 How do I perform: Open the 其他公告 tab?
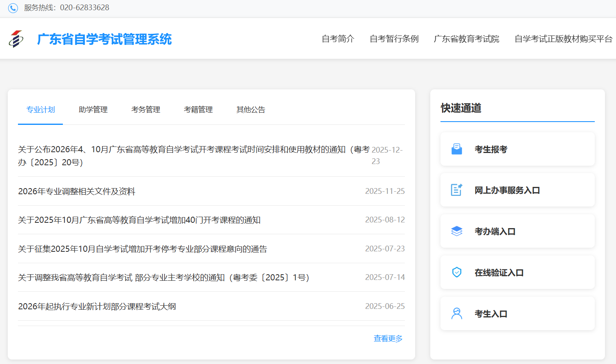[x=250, y=109]
